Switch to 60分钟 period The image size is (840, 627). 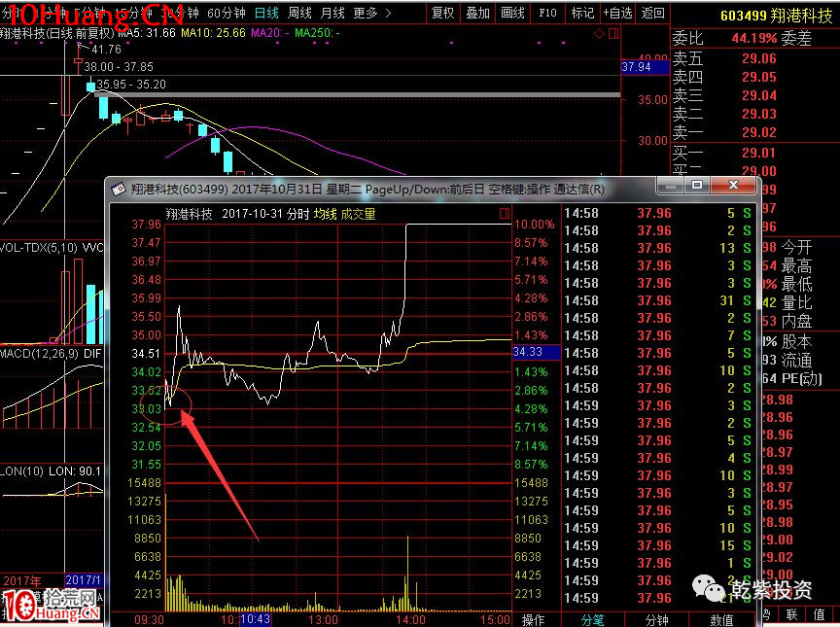[x=227, y=13]
